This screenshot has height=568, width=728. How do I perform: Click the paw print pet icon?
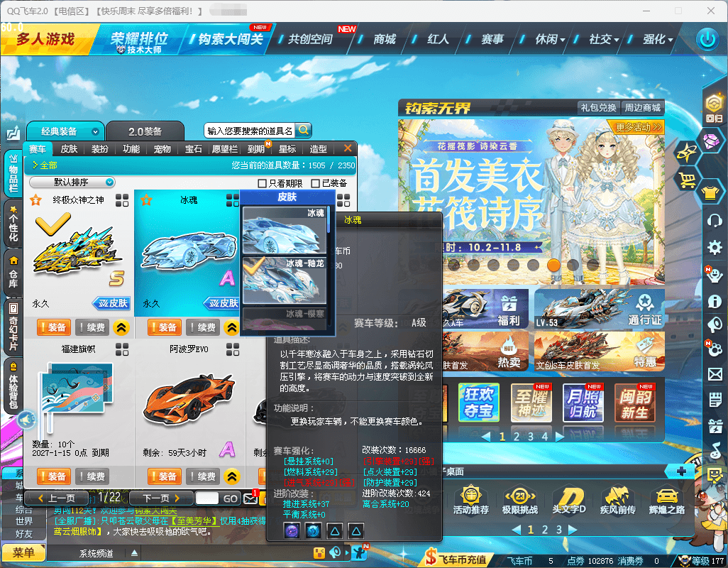(x=715, y=348)
